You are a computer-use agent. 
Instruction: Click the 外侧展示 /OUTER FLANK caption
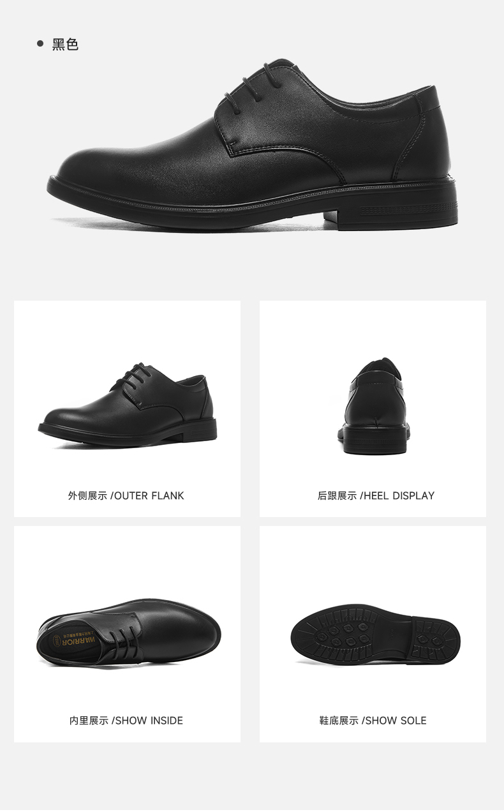coord(126,495)
